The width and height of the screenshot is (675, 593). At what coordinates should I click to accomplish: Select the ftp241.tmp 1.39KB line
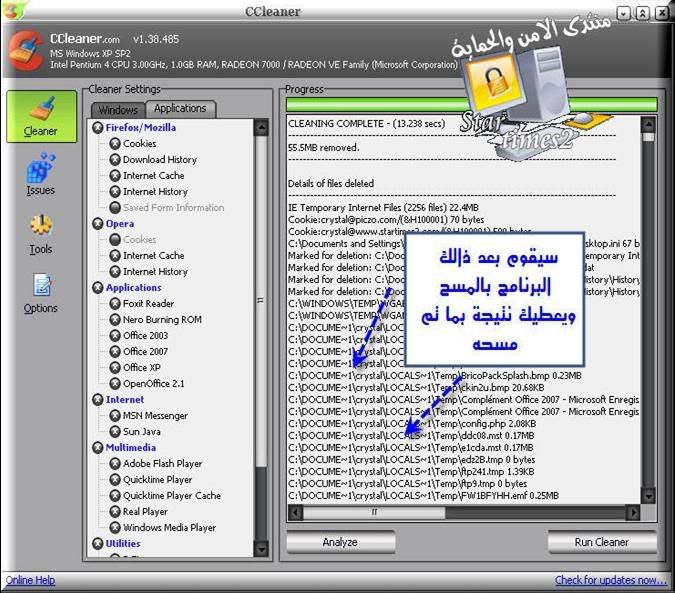click(x=411, y=472)
